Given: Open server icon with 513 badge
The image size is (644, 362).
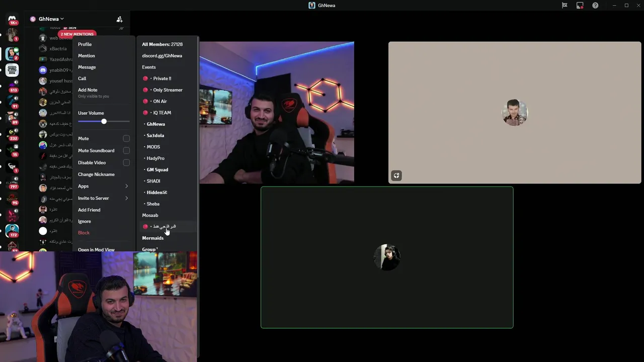Looking at the screenshot, I should 12,85.
